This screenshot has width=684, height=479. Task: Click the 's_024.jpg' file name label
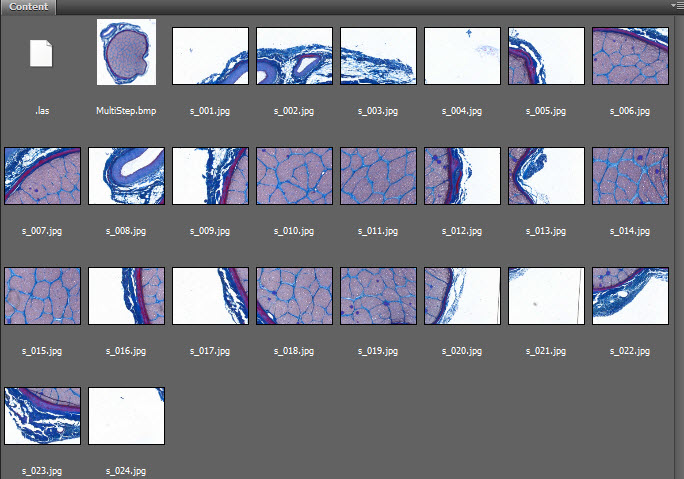click(126, 471)
